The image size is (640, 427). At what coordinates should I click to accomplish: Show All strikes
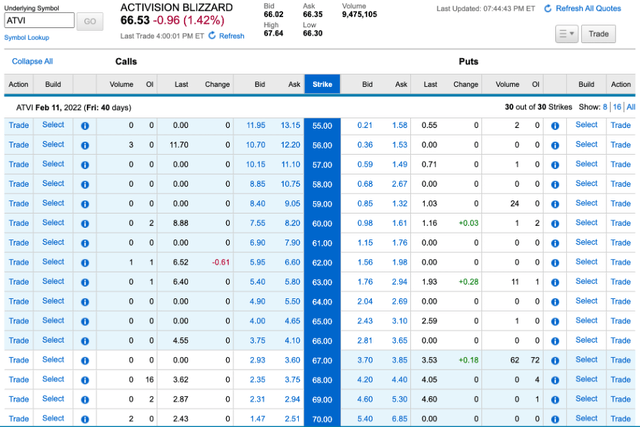click(631, 107)
